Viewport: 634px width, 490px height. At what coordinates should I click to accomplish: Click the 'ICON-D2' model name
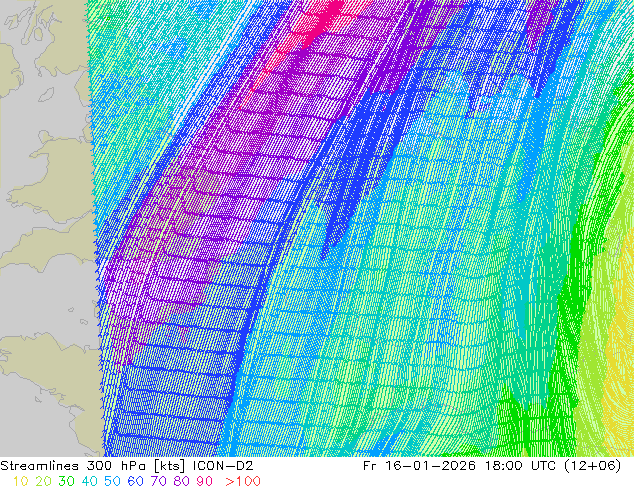tap(223, 466)
